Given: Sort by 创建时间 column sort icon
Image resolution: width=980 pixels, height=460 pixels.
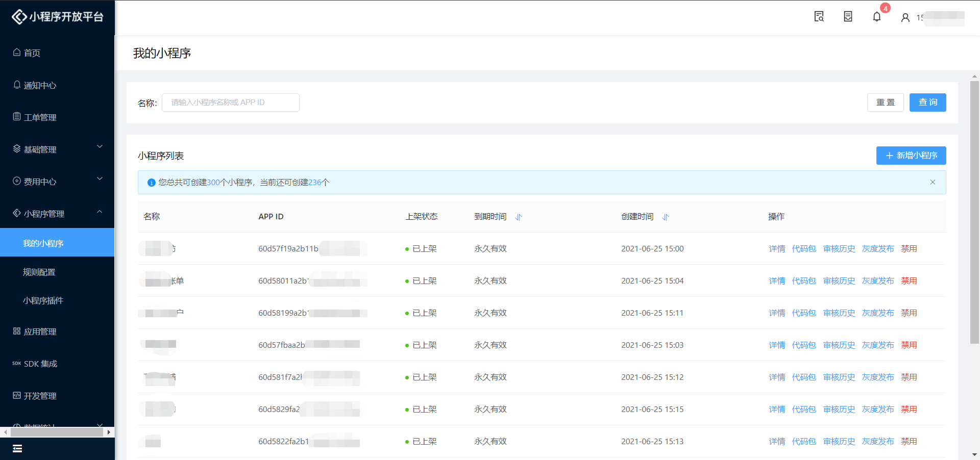Looking at the screenshot, I should (666, 217).
